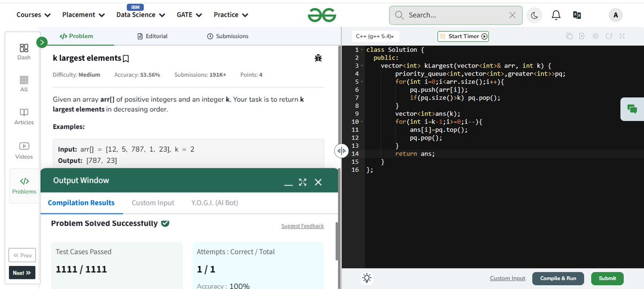Open the GeeksforGeeks logo home link
Viewport: 644px width, 289px height.
[x=322, y=16]
